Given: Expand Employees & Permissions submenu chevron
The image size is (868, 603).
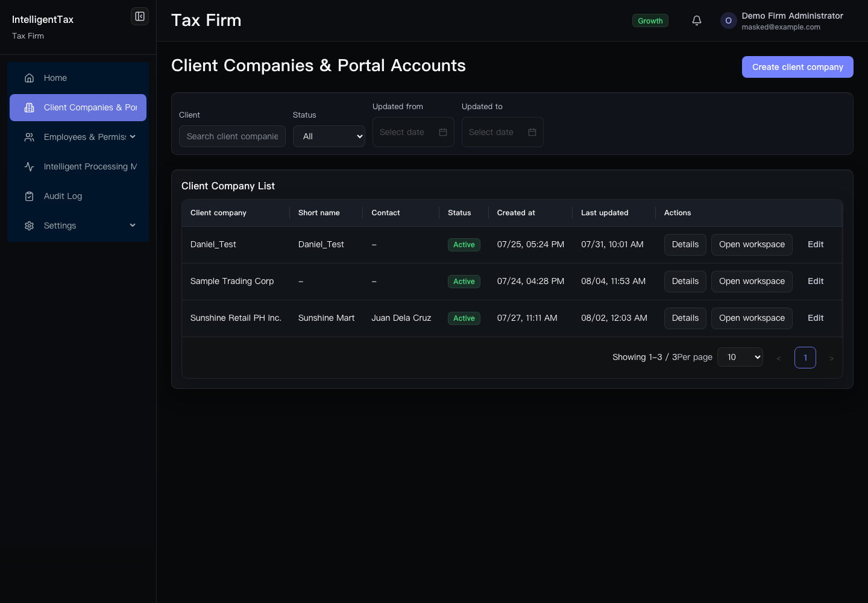Looking at the screenshot, I should tap(133, 137).
